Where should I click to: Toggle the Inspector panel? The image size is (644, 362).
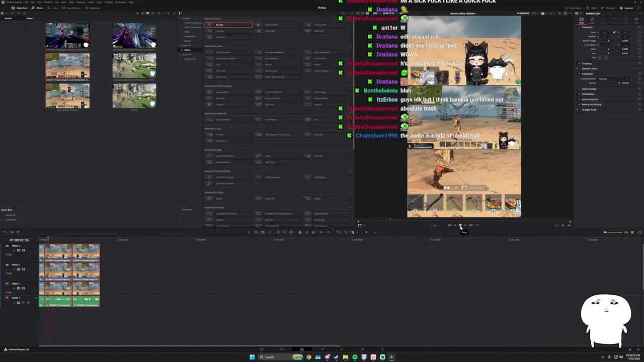point(626,8)
